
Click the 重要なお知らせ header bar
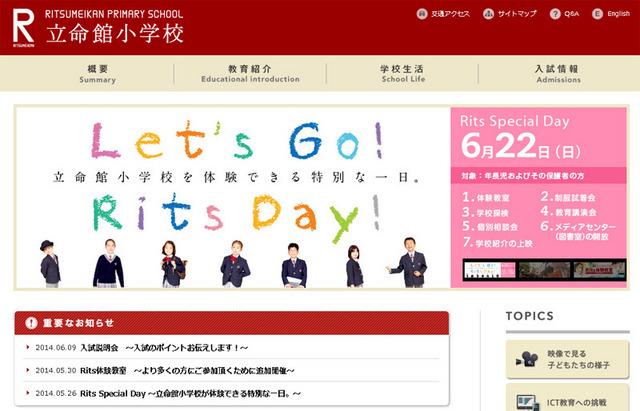pos(232,323)
